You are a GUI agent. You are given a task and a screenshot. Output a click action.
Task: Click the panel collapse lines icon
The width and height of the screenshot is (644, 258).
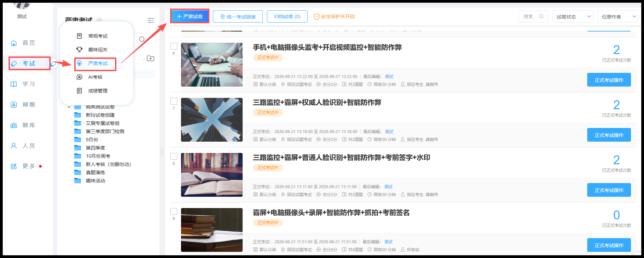click(x=151, y=21)
